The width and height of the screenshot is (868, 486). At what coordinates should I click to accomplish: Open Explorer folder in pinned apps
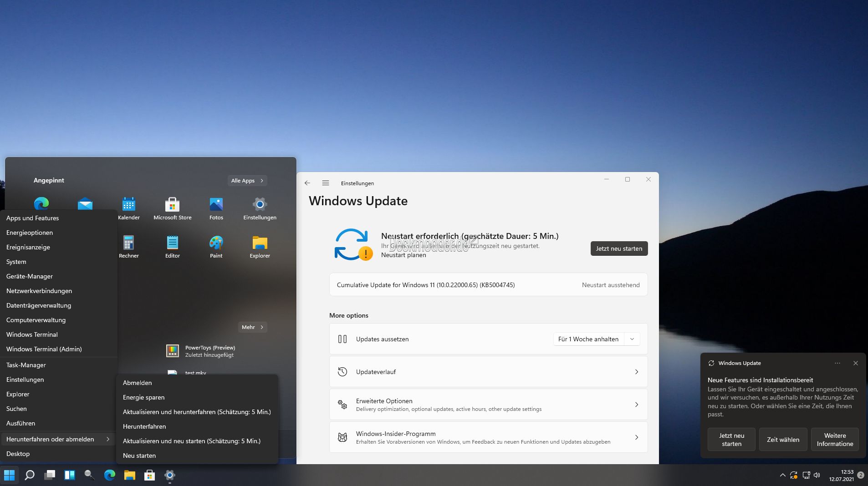[x=260, y=247]
